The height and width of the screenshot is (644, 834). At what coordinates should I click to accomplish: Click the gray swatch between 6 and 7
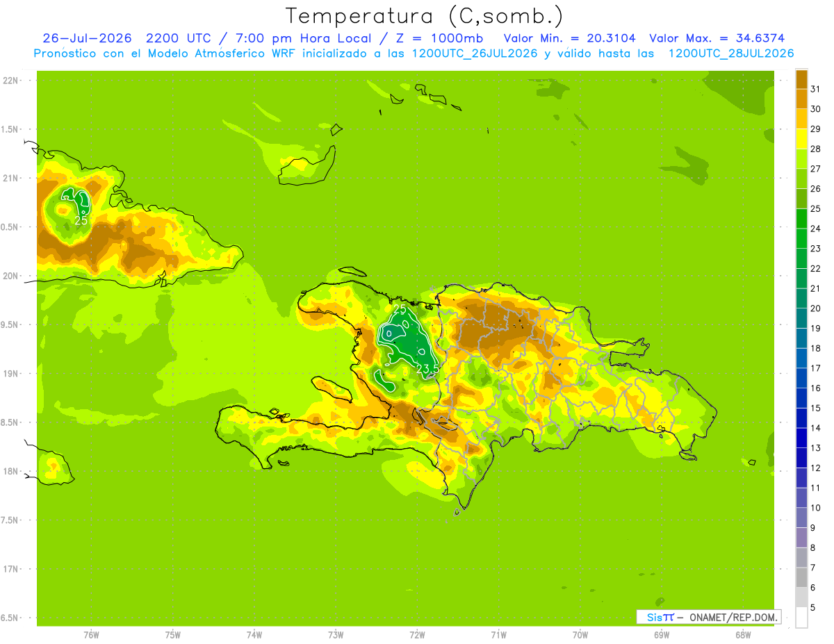[x=801, y=577]
